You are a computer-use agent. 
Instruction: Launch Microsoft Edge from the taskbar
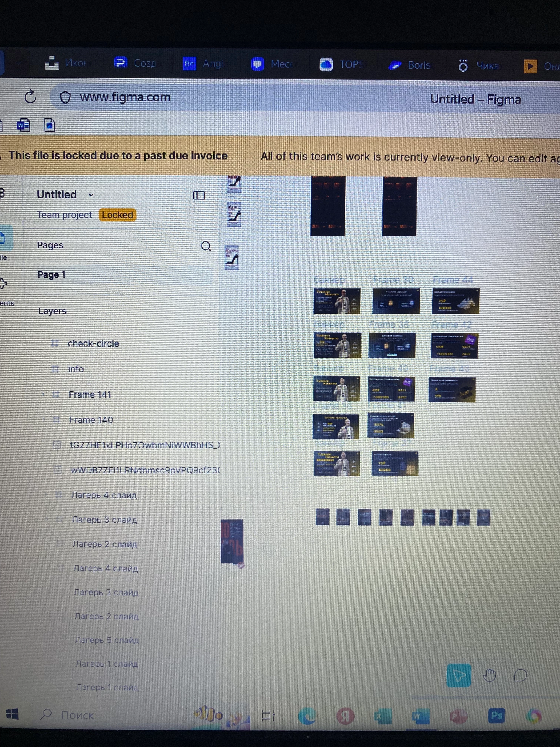(x=307, y=716)
